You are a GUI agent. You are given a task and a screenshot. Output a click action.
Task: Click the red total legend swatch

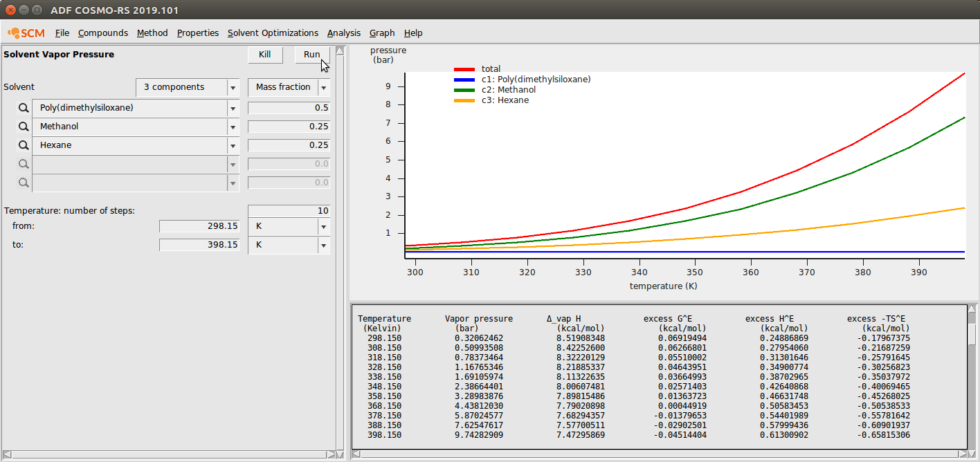[x=464, y=69]
